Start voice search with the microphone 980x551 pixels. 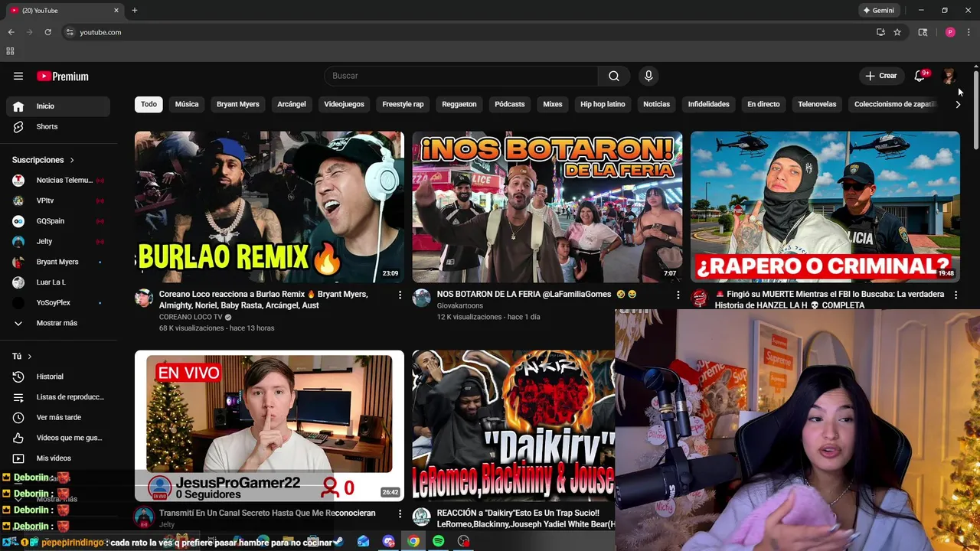(x=648, y=76)
